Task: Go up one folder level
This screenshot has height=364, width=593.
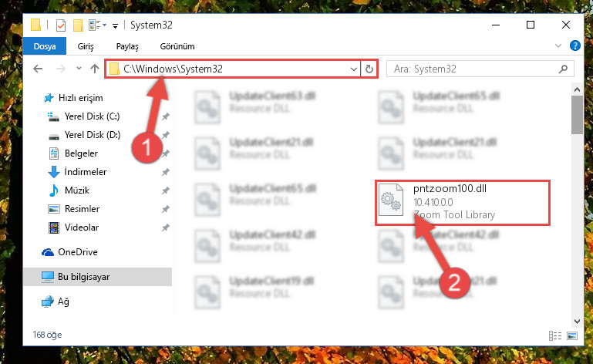Action: tap(95, 69)
